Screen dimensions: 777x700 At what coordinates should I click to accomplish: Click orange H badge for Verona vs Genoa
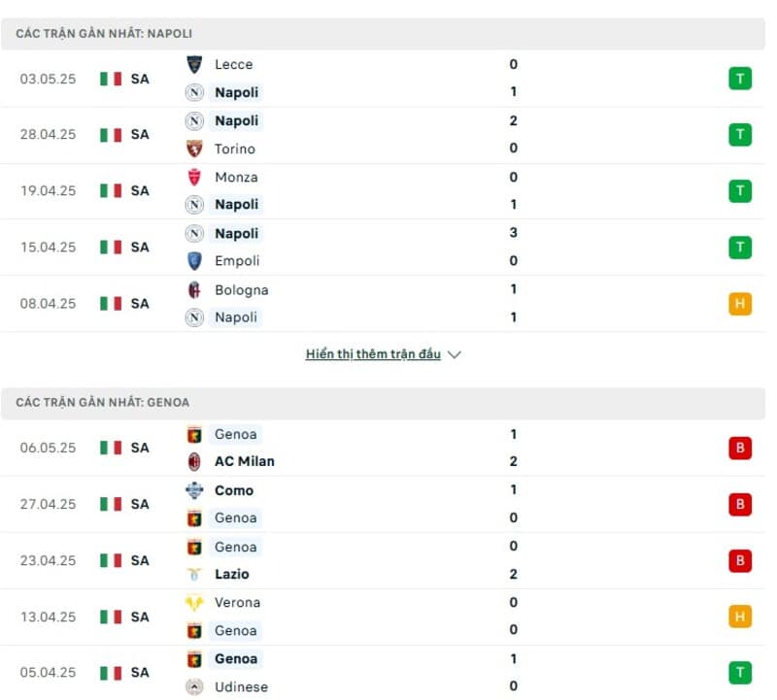pyautogui.click(x=740, y=617)
